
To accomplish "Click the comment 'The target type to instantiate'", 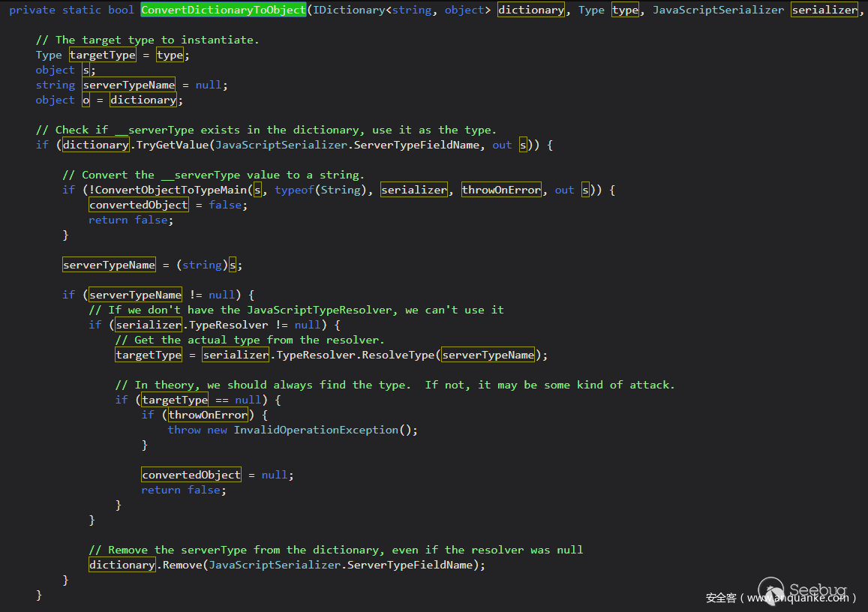I will [x=147, y=40].
